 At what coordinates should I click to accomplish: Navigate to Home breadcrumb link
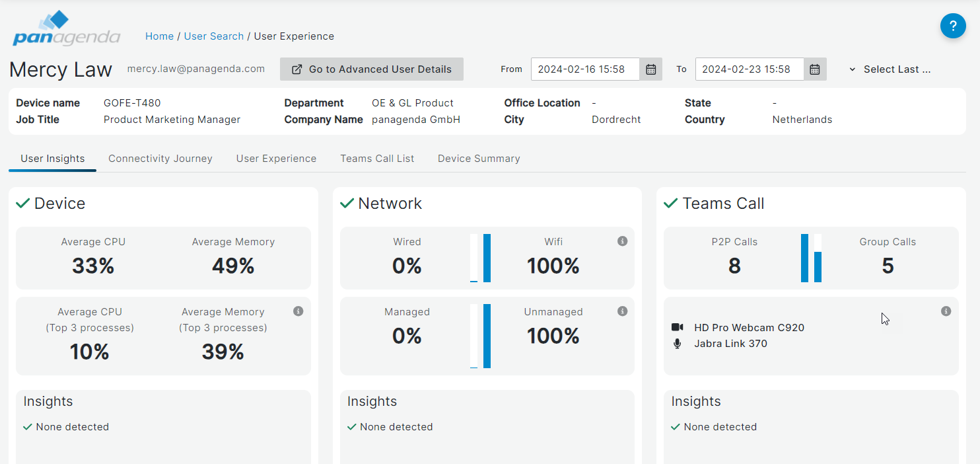(x=159, y=36)
